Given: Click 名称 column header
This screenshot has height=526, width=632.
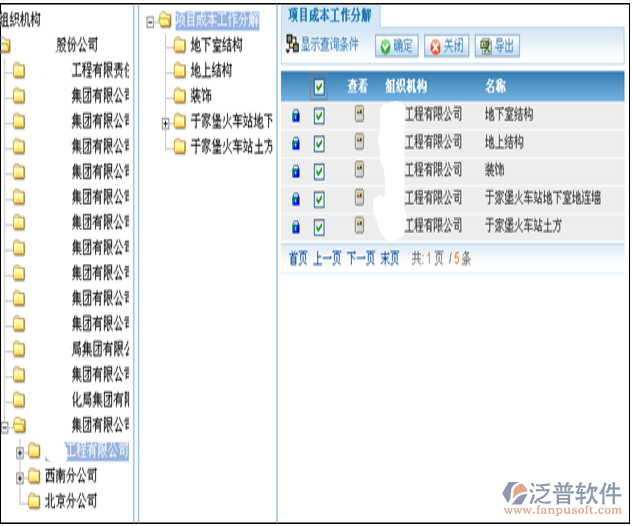Looking at the screenshot, I should click(495, 86).
